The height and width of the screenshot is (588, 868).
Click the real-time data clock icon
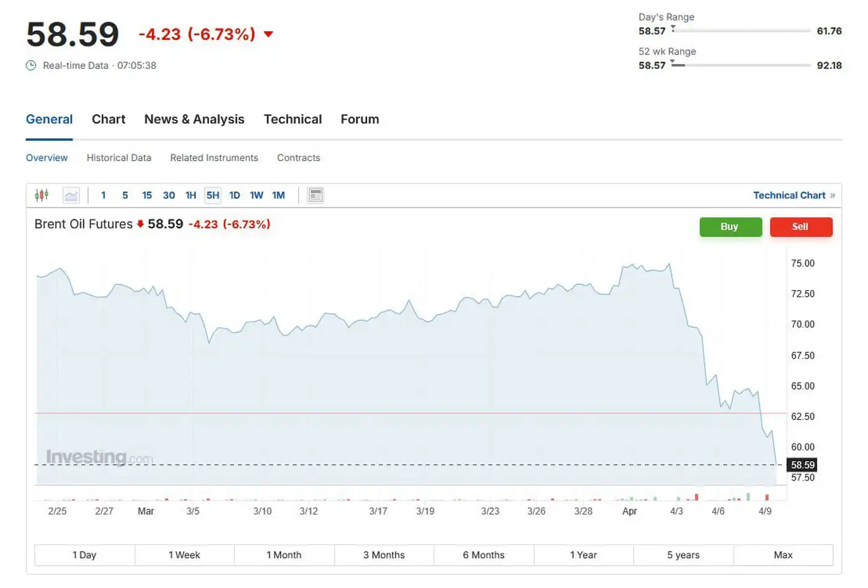31,66
